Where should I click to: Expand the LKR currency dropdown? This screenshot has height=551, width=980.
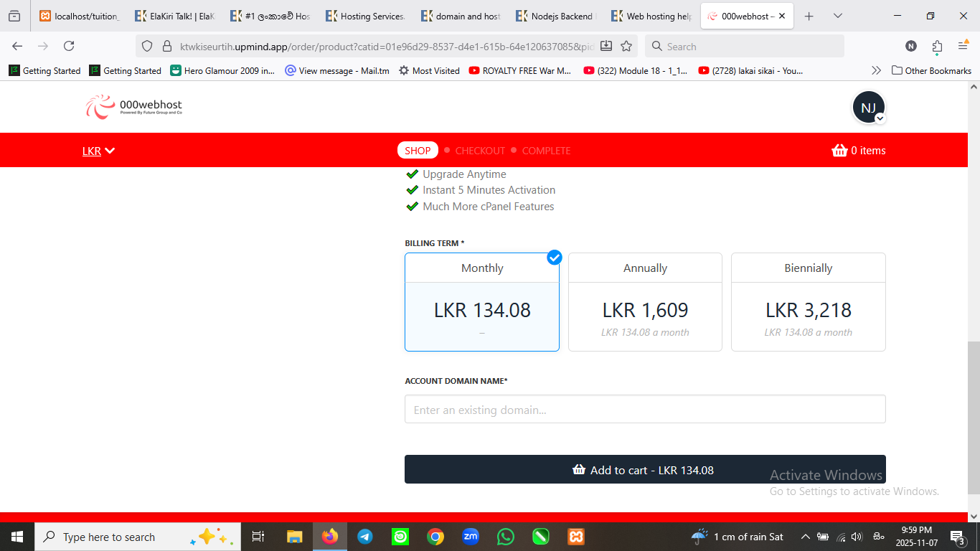(99, 151)
